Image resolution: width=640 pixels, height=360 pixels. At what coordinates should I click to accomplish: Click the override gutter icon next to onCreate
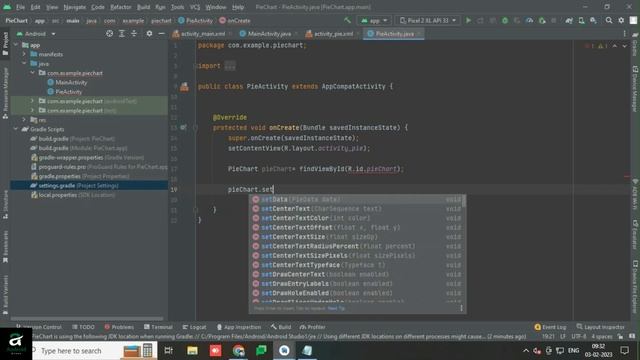tap(184, 128)
